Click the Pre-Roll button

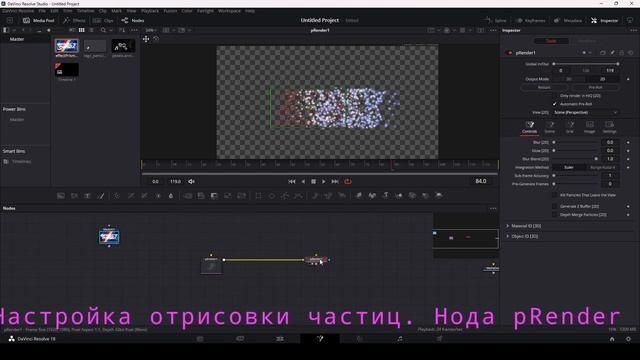[596, 87]
